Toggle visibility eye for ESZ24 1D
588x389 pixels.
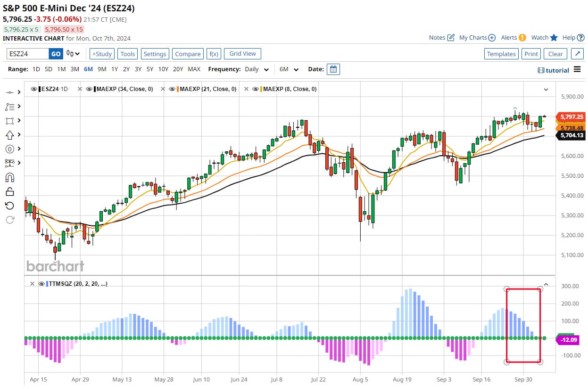[34, 89]
